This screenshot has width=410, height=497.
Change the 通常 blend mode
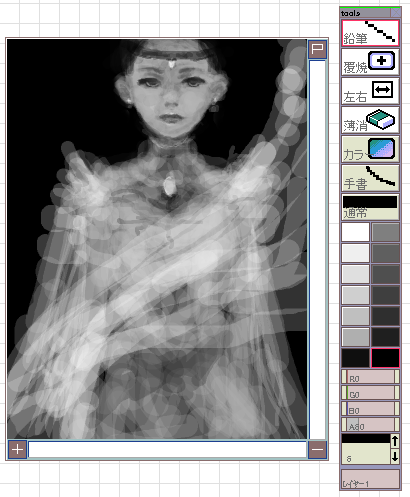point(370,207)
